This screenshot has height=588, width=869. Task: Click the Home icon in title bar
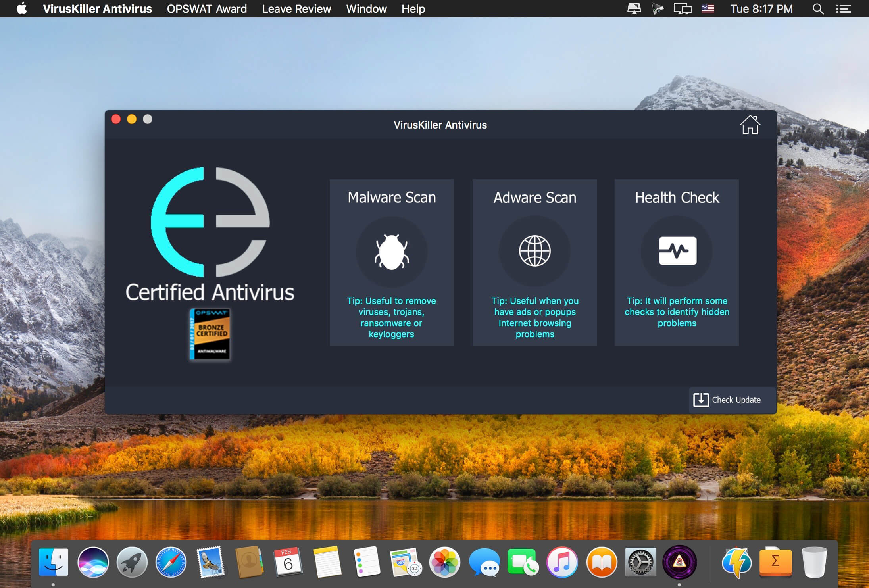click(750, 125)
